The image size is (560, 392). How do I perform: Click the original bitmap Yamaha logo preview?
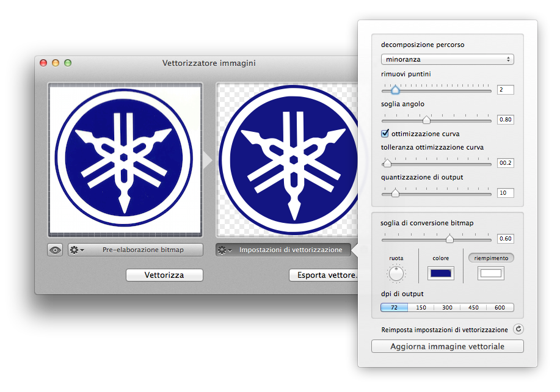click(x=125, y=160)
